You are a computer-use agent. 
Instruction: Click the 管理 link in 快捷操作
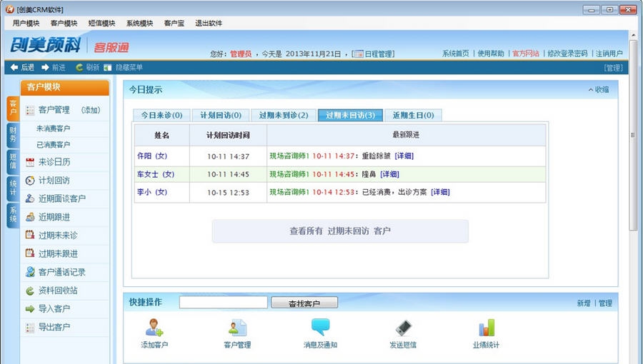(605, 303)
